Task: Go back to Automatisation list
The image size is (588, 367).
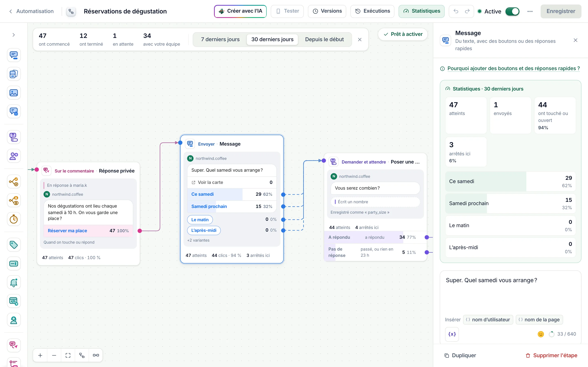Action: pyautogui.click(x=31, y=11)
